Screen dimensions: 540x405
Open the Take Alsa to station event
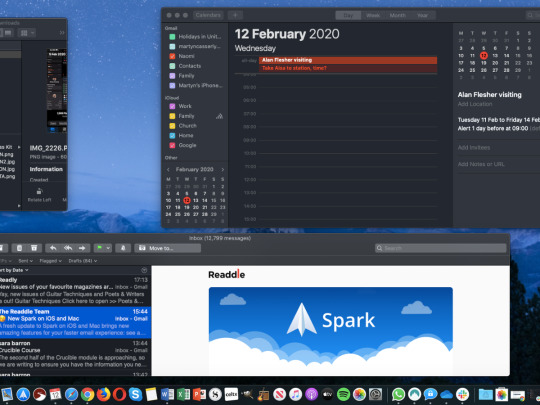[348, 68]
